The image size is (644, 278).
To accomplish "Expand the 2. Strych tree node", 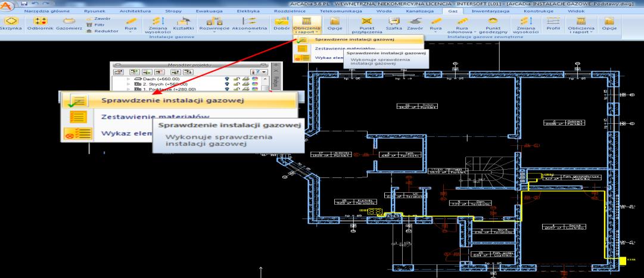I will 128,84.
